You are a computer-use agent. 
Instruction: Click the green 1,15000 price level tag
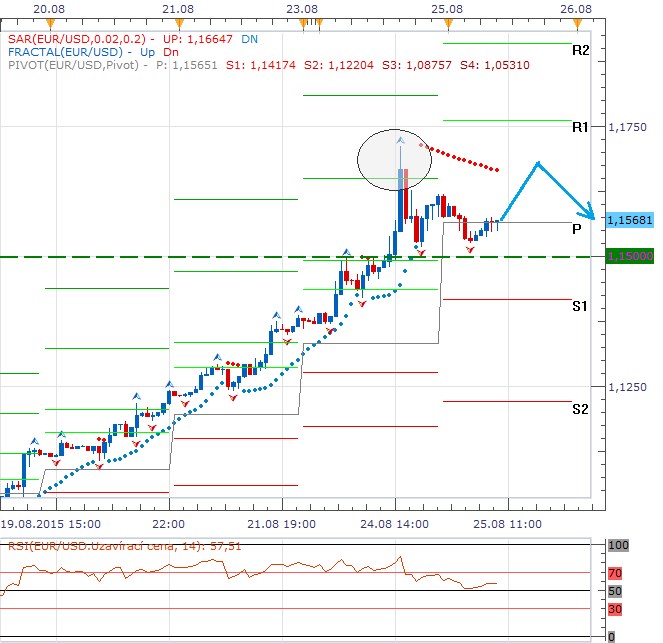coord(630,257)
